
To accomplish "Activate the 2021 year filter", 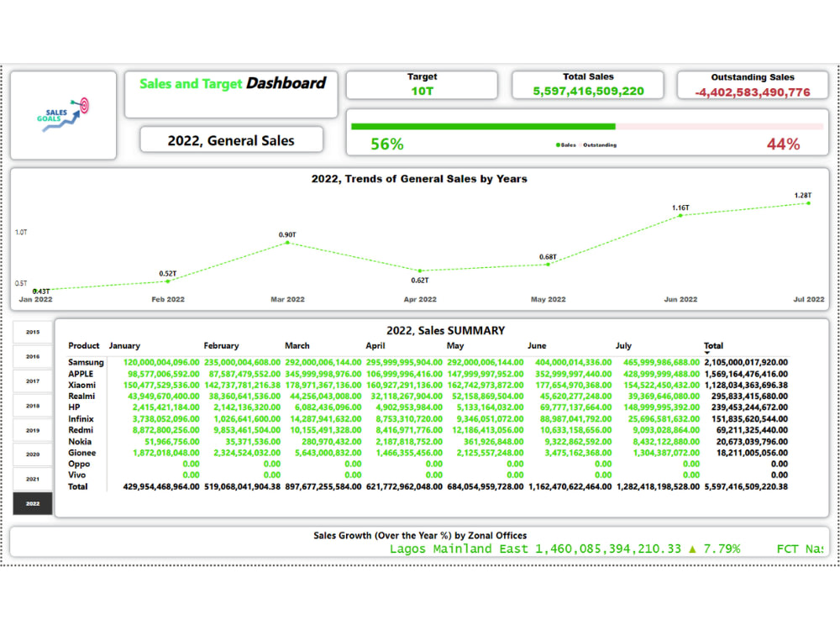I will click(x=32, y=479).
